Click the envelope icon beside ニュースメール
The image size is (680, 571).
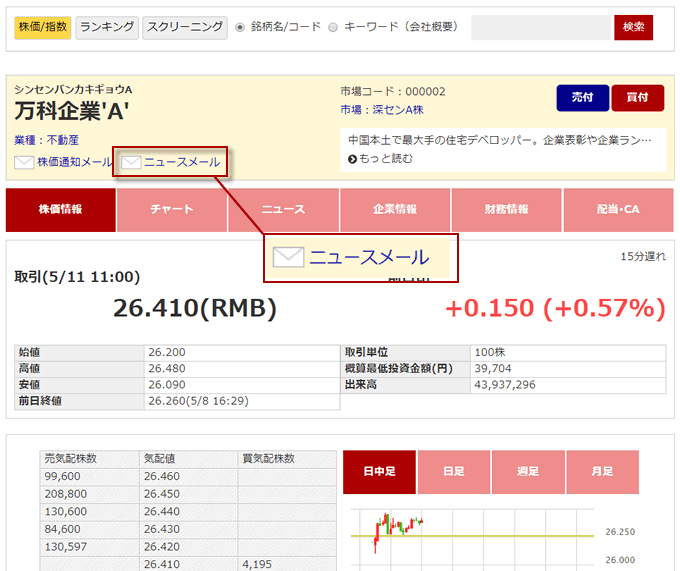[x=131, y=162]
